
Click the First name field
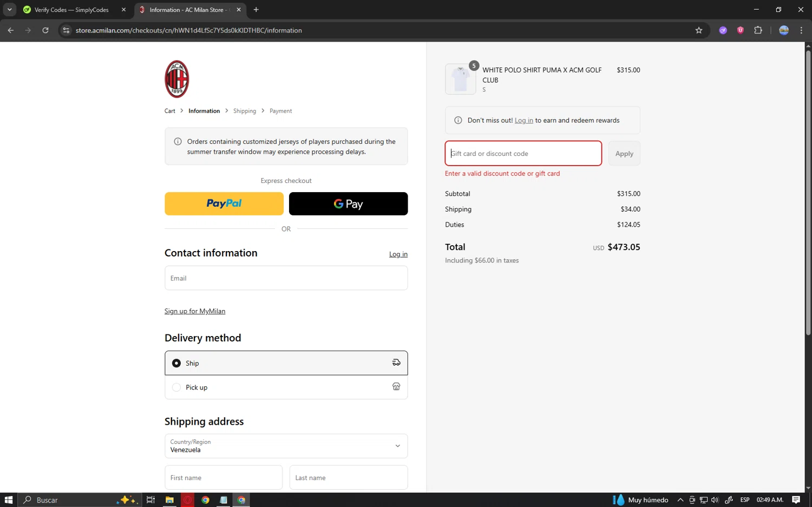224,477
